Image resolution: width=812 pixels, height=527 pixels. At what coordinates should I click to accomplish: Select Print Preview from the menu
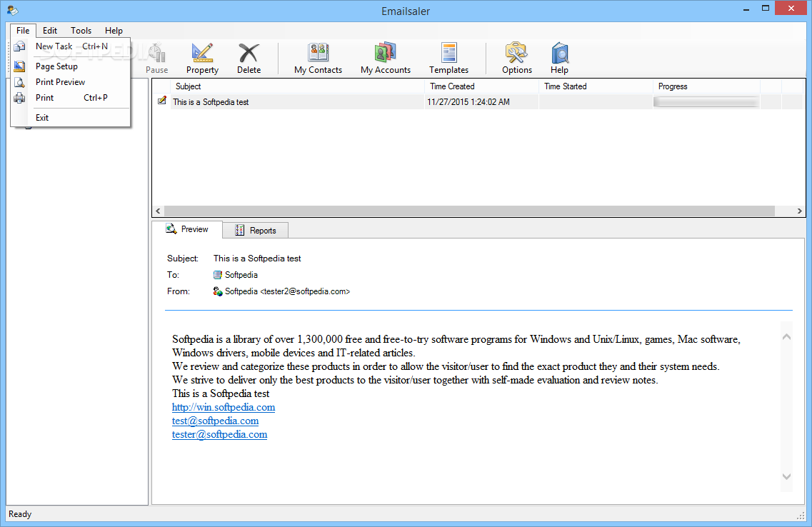71,82
